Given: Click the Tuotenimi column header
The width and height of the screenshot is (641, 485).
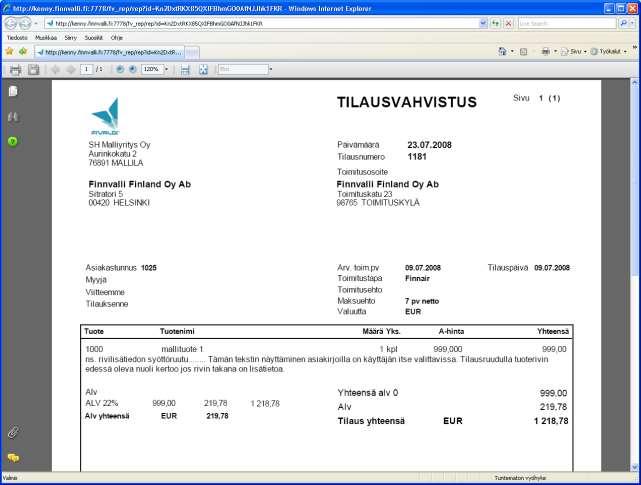Looking at the screenshot, I should pos(177,331).
